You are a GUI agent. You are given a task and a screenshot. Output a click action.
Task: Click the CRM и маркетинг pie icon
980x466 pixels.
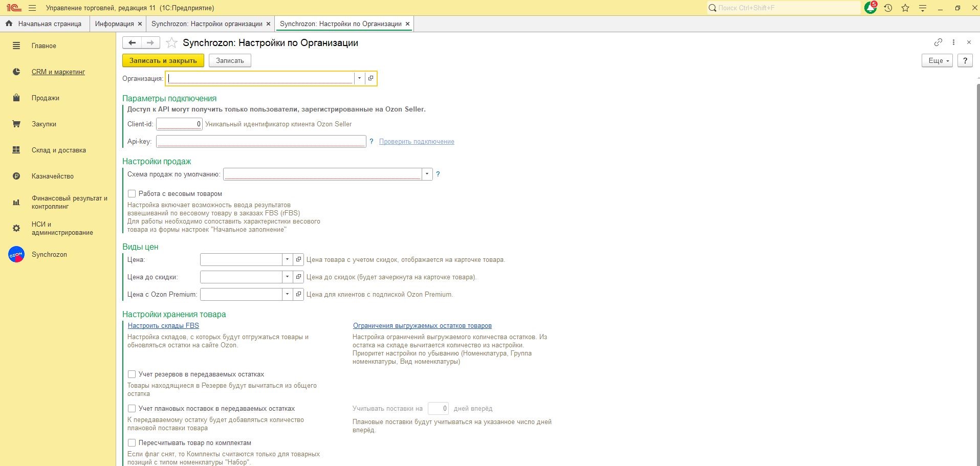tap(16, 72)
